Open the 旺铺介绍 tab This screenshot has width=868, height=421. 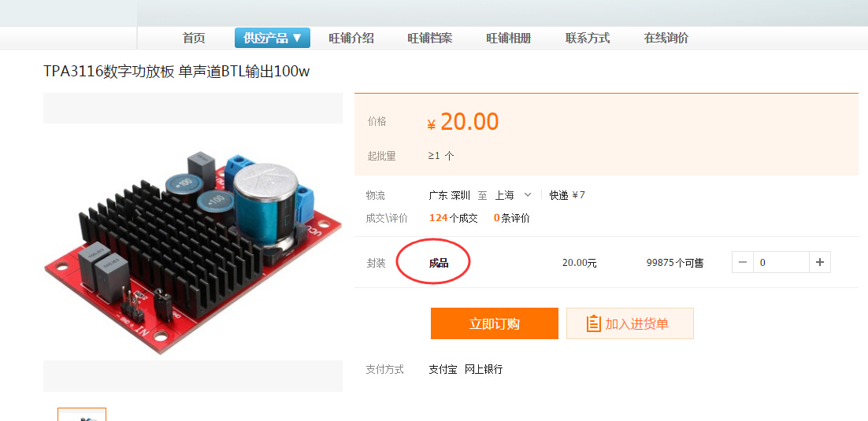pos(351,39)
